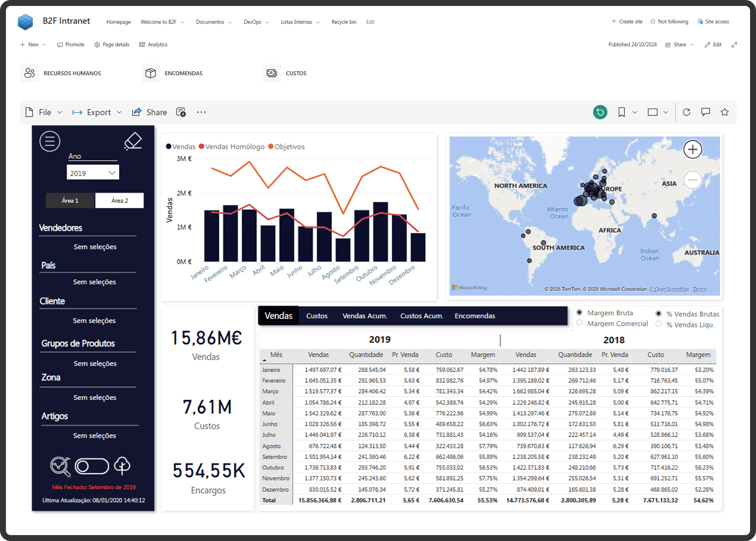Switch to the Custos Acum. tab
Image resolution: width=756 pixels, height=541 pixels.
[x=422, y=316]
